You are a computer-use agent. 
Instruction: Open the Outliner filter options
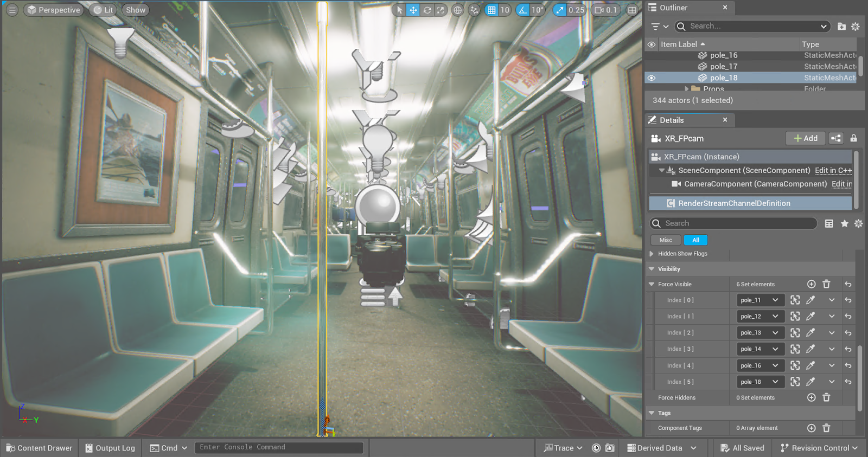pyautogui.click(x=660, y=26)
